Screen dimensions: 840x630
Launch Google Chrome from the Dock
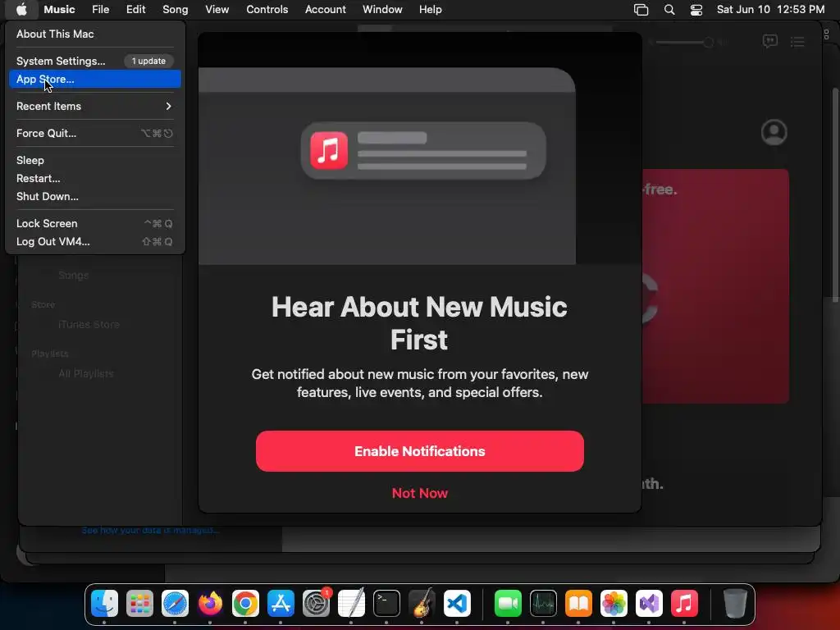(x=245, y=603)
